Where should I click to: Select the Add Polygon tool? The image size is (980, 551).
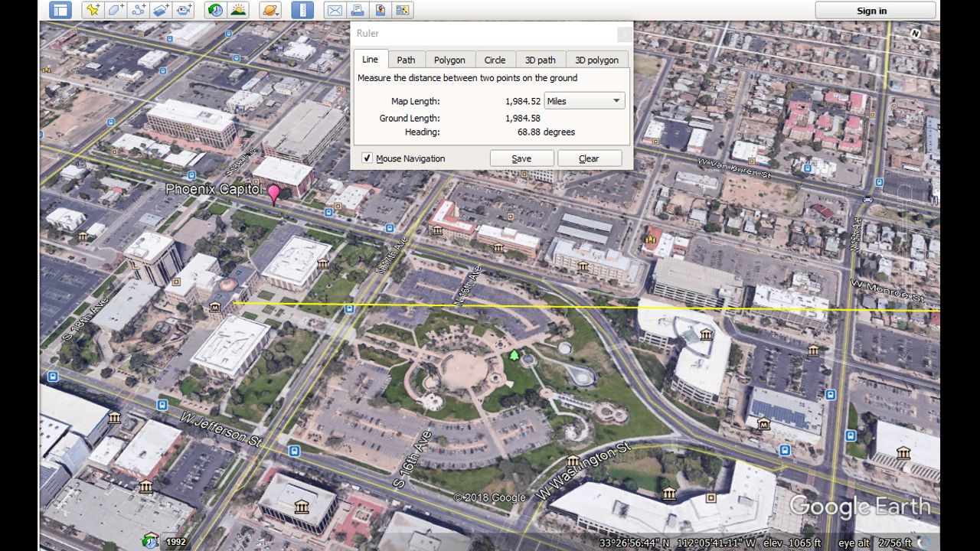[x=116, y=10]
